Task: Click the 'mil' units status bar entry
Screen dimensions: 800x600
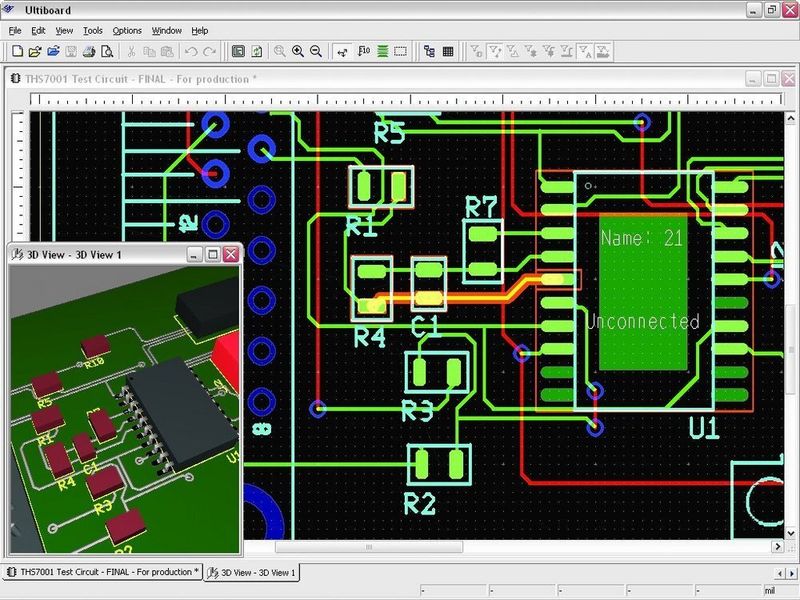Action: (x=769, y=591)
